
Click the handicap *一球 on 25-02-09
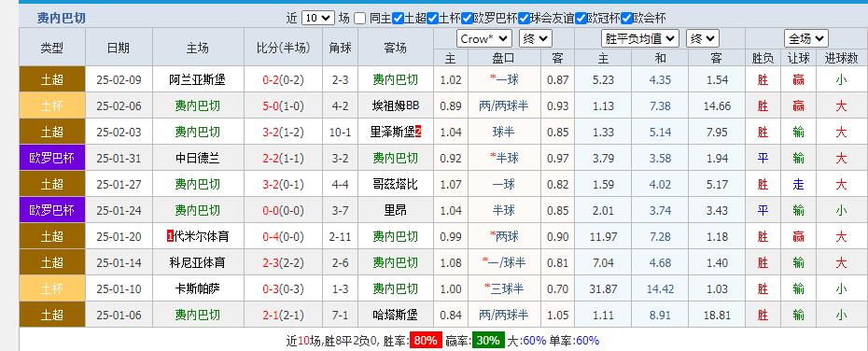(x=504, y=79)
